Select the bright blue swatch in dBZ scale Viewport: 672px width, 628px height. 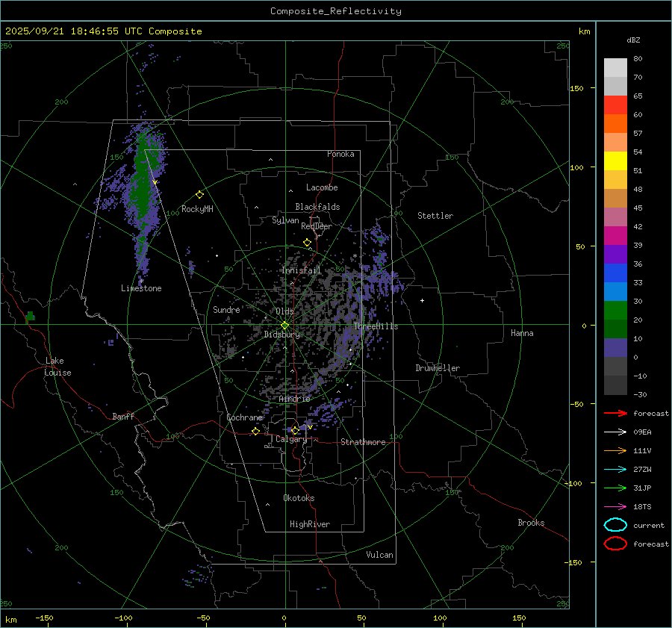click(615, 291)
